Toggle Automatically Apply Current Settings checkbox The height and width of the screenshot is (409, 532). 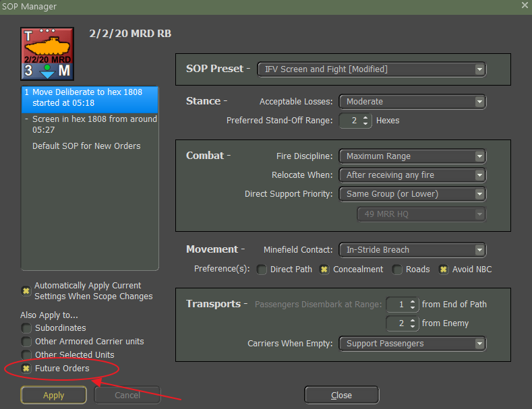point(26,291)
